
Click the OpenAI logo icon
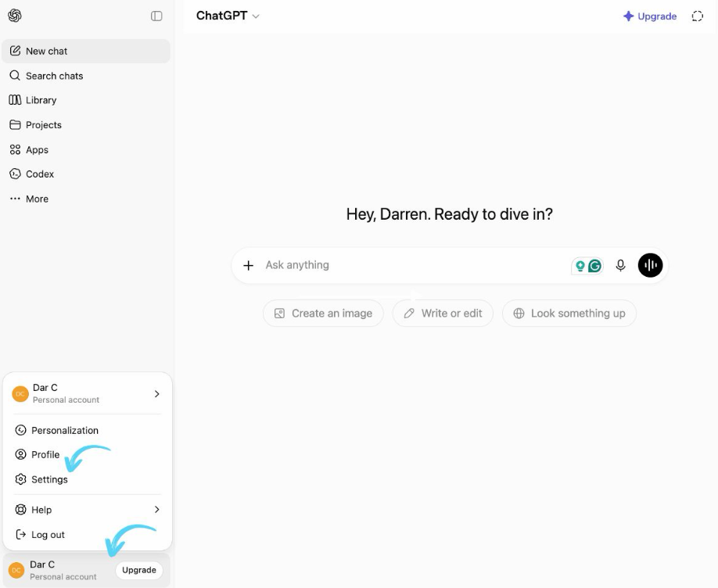(x=15, y=16)
